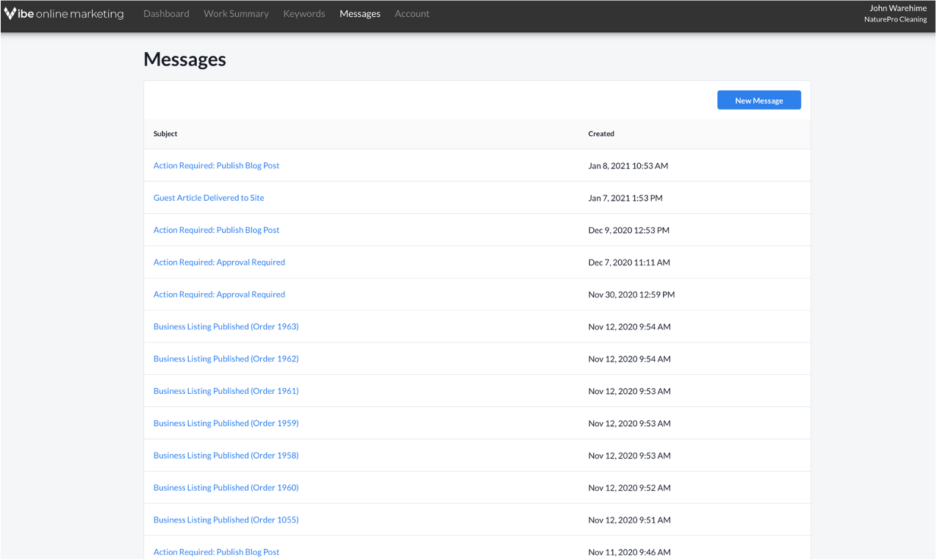Open the Guest Article Delivered to Site message

tap(209, 198)
